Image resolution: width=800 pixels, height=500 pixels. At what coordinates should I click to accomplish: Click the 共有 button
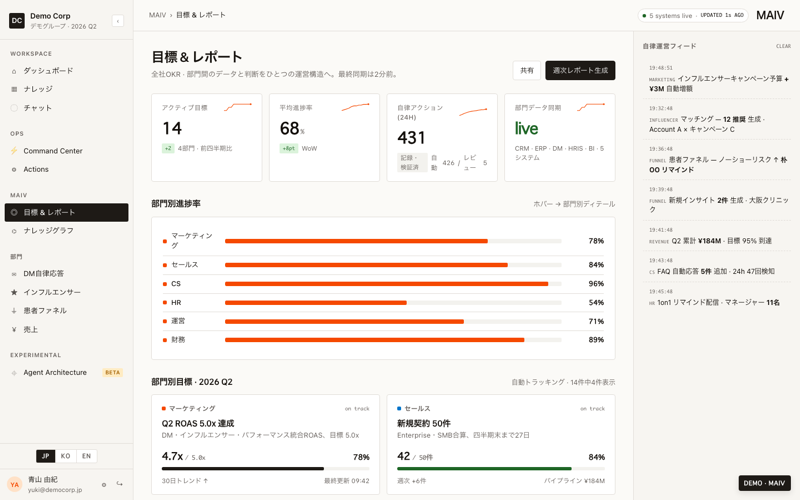point(527,70)
